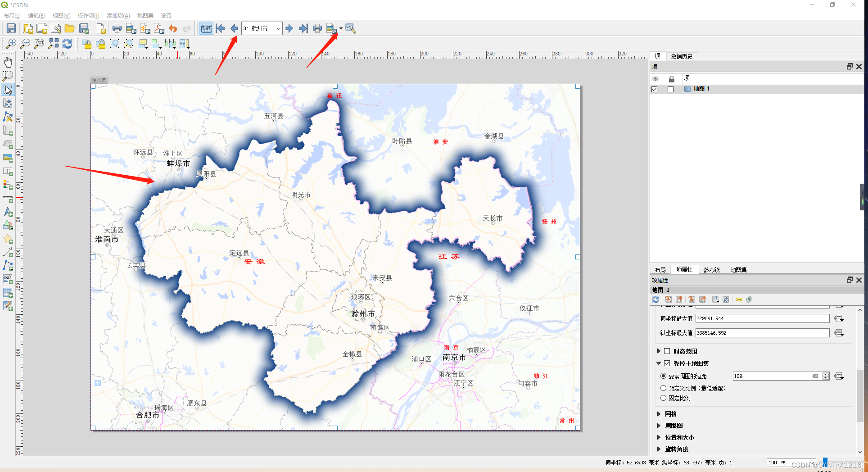The image size is (868, 472).
Task: Click the Add Legend tool
Action: click(8, 185)
